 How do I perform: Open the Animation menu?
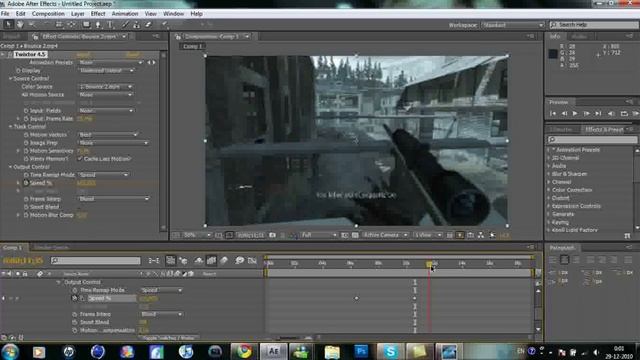pyautogui.click(x=125, y=13)
